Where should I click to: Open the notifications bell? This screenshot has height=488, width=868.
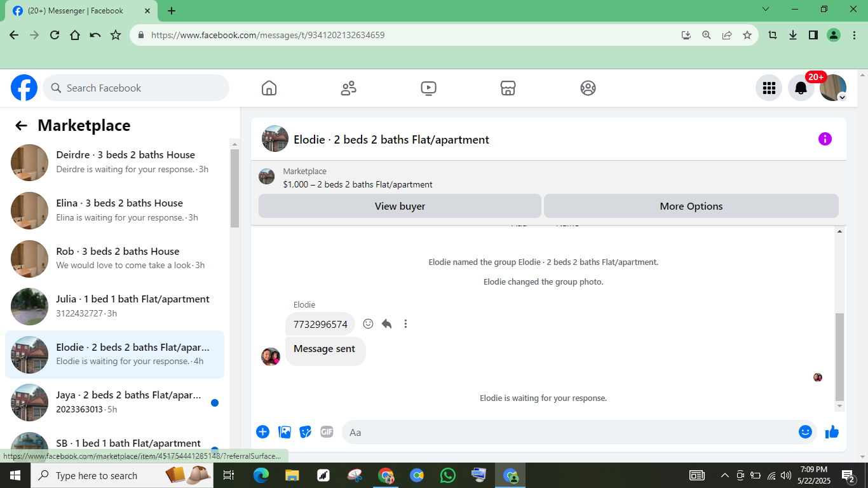pyautogui.click(x=801, y=88)
